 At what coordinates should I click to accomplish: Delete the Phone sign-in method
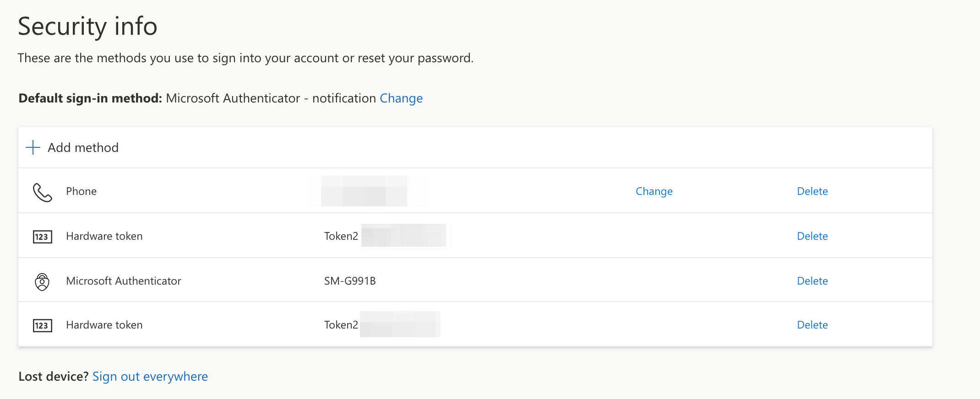click(x=812, y=191)
